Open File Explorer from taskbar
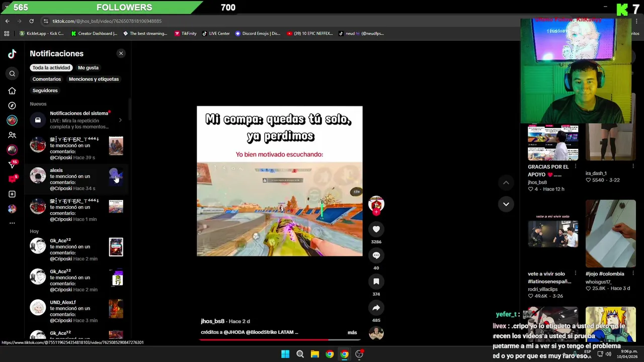 pyautogui.click(x=315, y=354)
